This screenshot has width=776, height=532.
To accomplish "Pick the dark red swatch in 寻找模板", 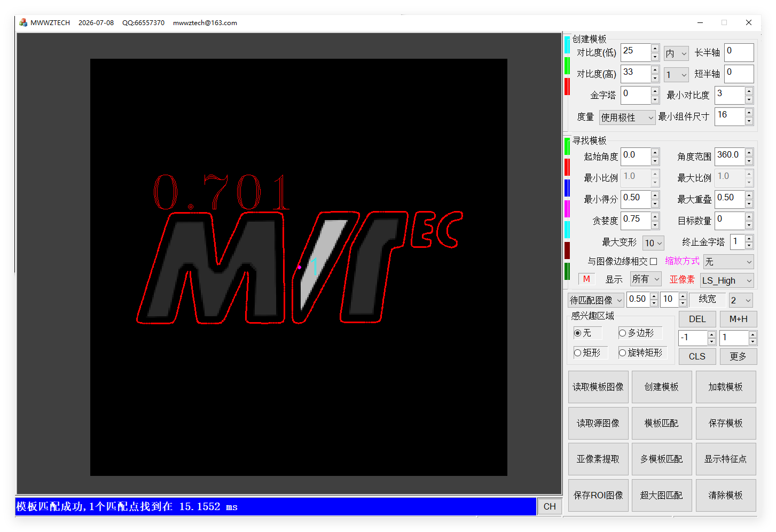I will coord(567,251).
